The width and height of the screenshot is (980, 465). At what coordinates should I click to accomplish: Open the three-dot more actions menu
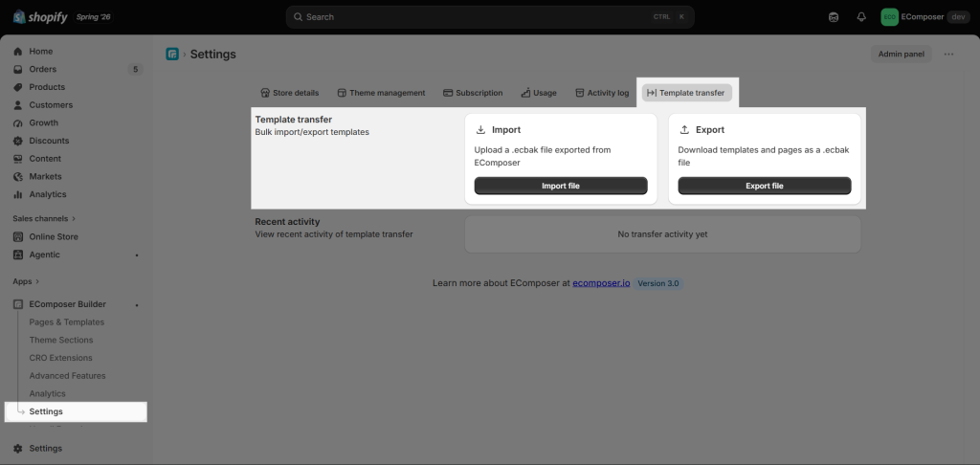(948, 55)
